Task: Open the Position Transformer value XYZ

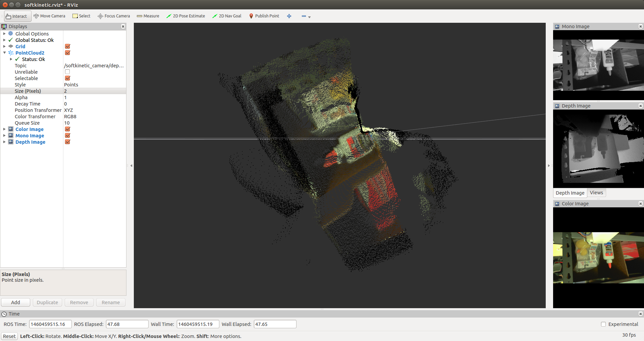Action: pos(94,110)
